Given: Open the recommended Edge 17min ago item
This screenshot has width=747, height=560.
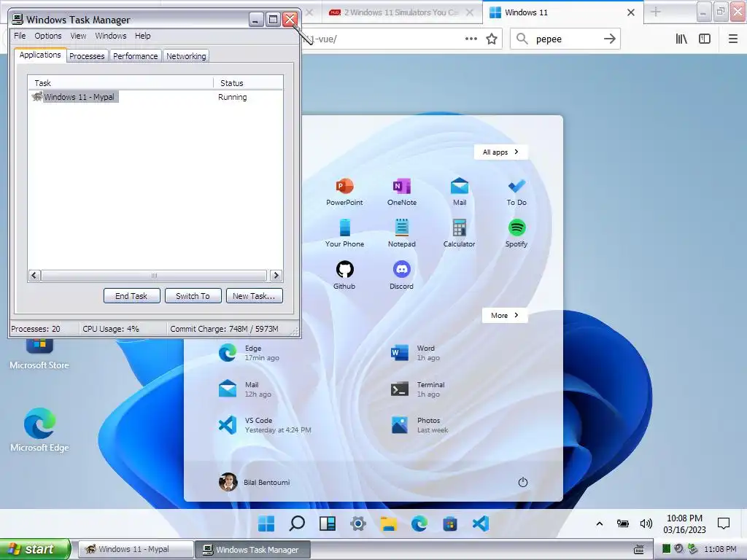Looking at the screenshot, I should (x=249, y=353).
